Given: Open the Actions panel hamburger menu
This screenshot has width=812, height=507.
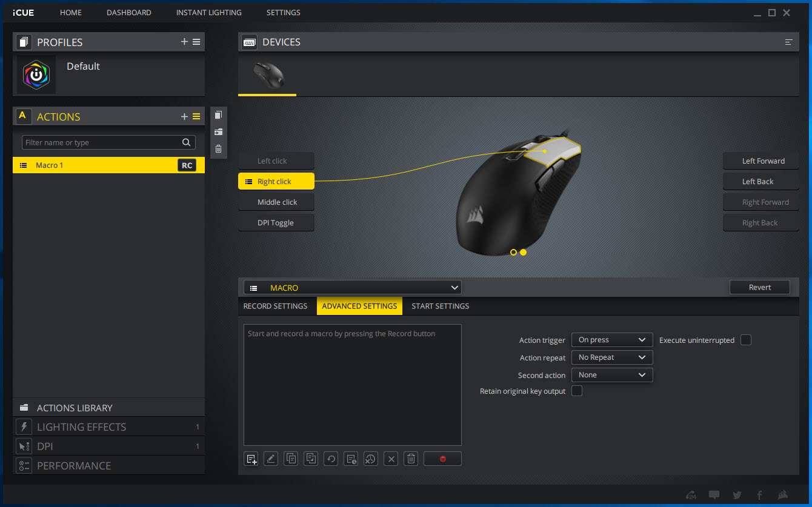Looking at the screenshot, I should click(196, 116).
